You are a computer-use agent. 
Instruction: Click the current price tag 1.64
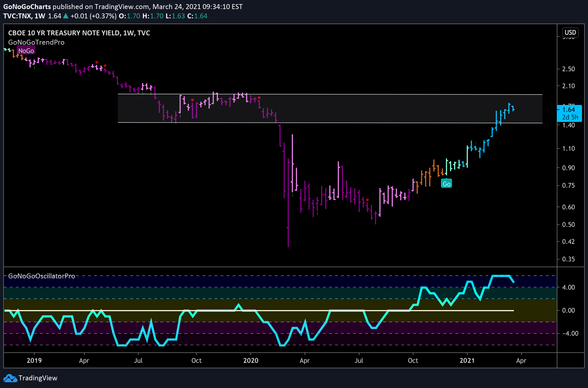[x=569, y=113]
